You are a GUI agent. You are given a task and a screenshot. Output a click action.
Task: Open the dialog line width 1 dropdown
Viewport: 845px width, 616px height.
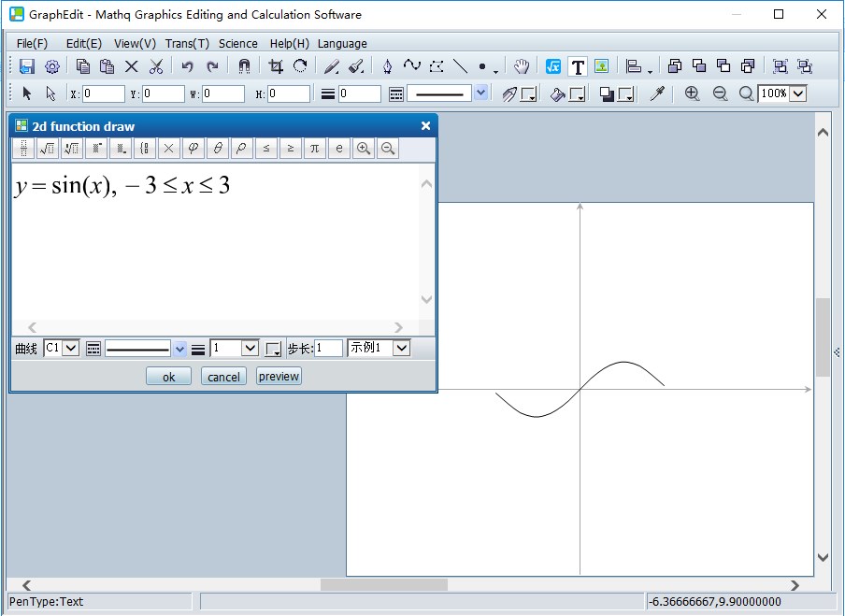pos(251,348)
